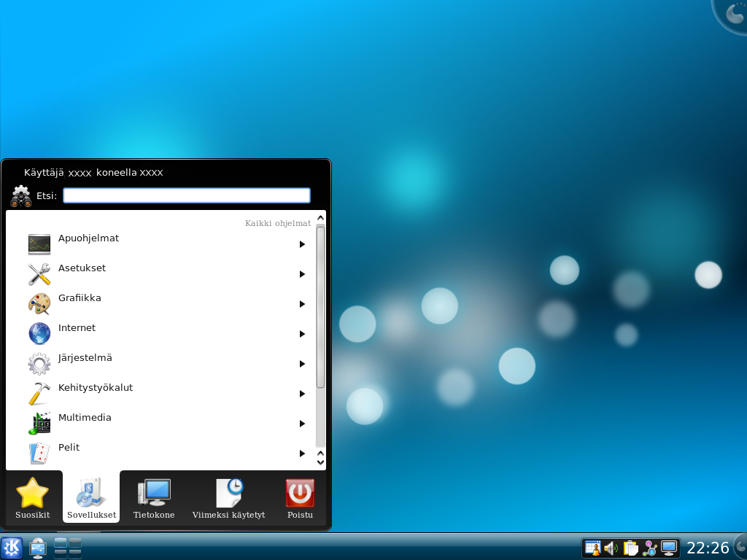Click the display monitor tray icon
747x560 pixels.
coord(668,548)
